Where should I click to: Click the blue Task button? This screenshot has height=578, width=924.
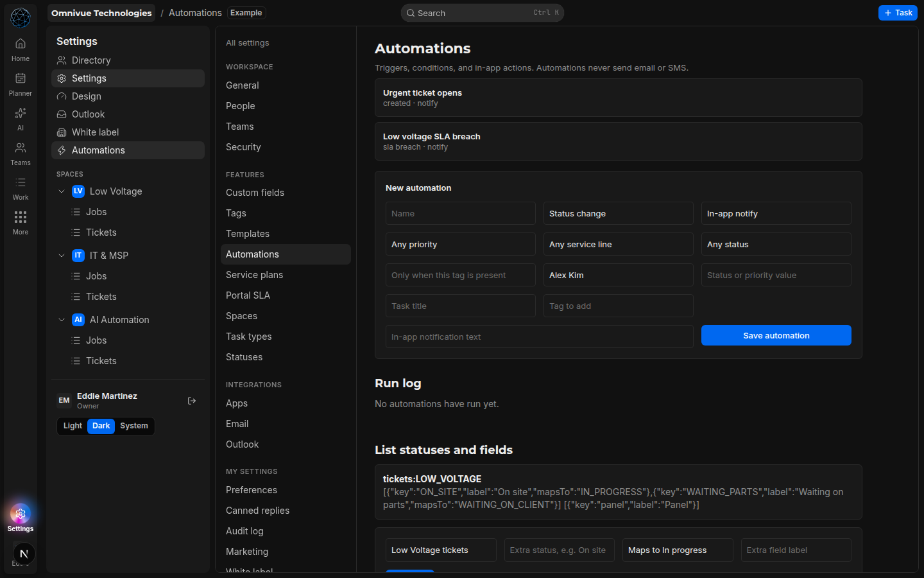pyautogui.click(x=898, y=13)
